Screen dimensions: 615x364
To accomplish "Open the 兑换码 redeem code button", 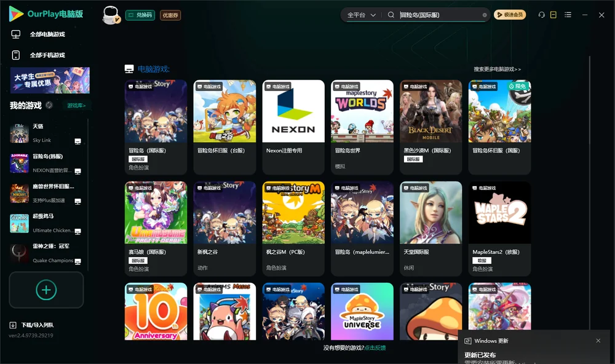I will 140,15.
